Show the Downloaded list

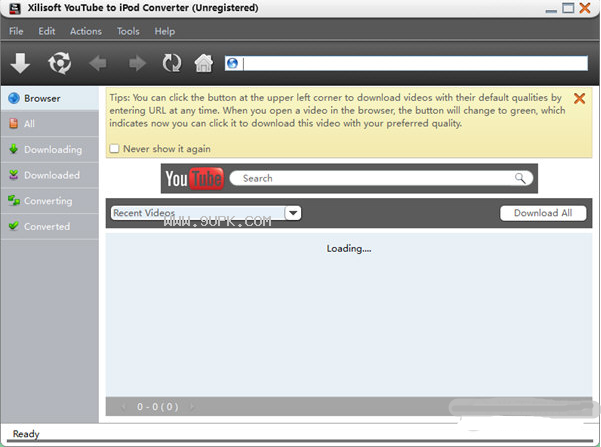click(49, 175)
